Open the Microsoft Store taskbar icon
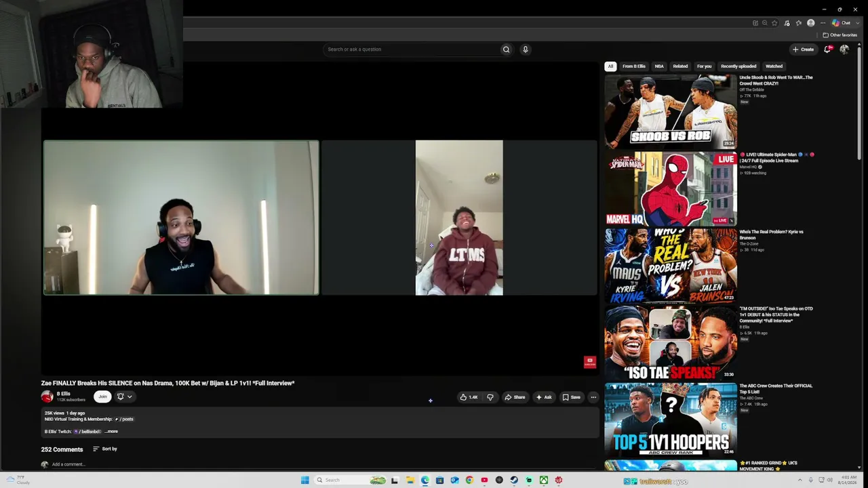The image size is (868, 488). point(439,481)
